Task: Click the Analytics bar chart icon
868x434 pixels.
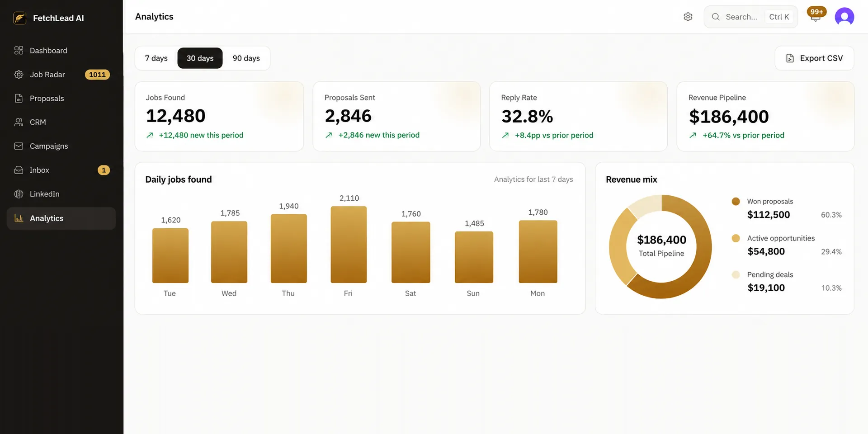Action: tap(19, 218)
